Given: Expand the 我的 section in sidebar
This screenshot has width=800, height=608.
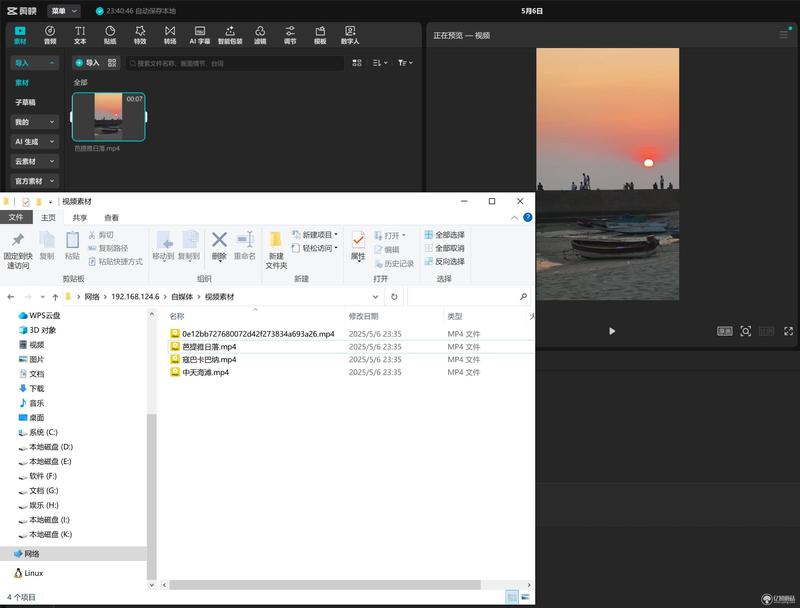Looking at the screenshot, I should [34, 122].
